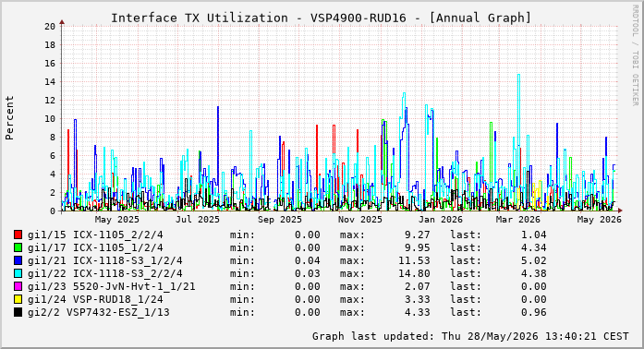Click the green gi1/17 legend color swatch
The image size is (644, 349).
click(18, 247)
